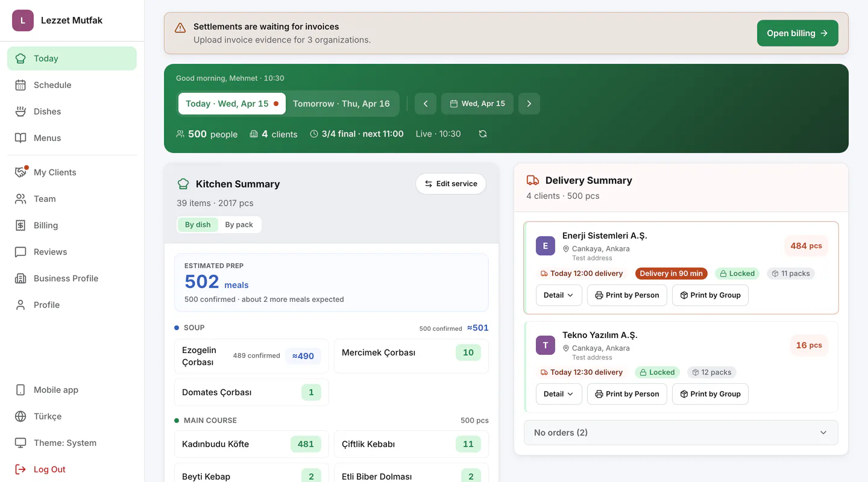Go to next day with right arrow

[529, 104]
